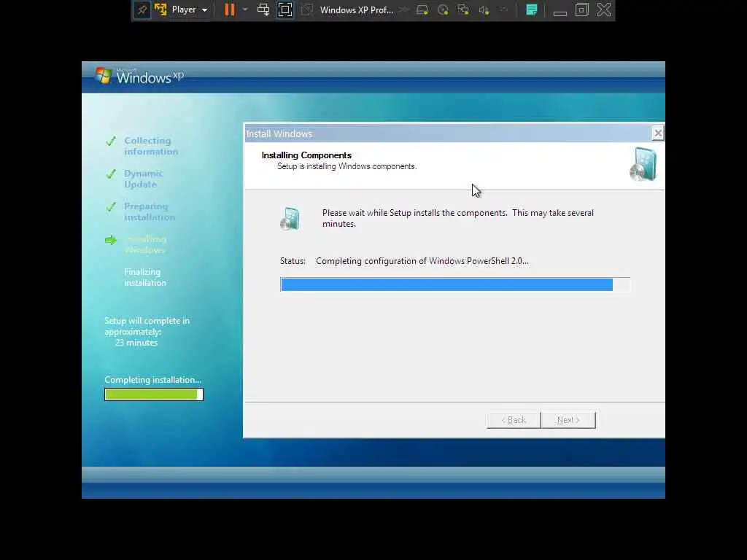Enter full screen mode
Image resolution: width=747 pixels, height=560 pixels.
(x=285, y=10)
